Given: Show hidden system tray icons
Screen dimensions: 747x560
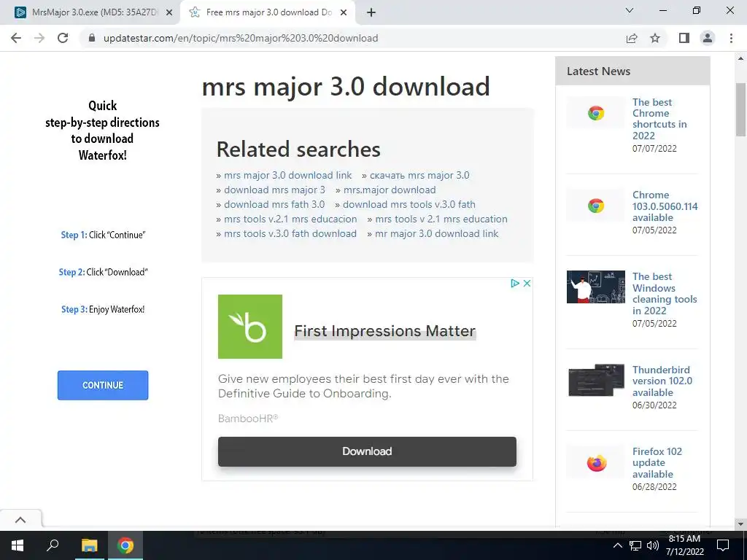Looking at the screenshot, I should pos(617,545).
